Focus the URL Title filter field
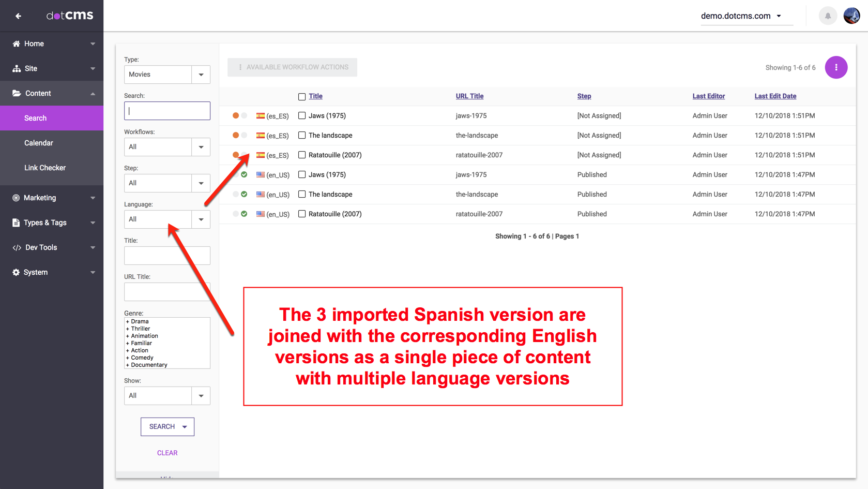This screenshot has width=868, height=489. pos(167,292)
